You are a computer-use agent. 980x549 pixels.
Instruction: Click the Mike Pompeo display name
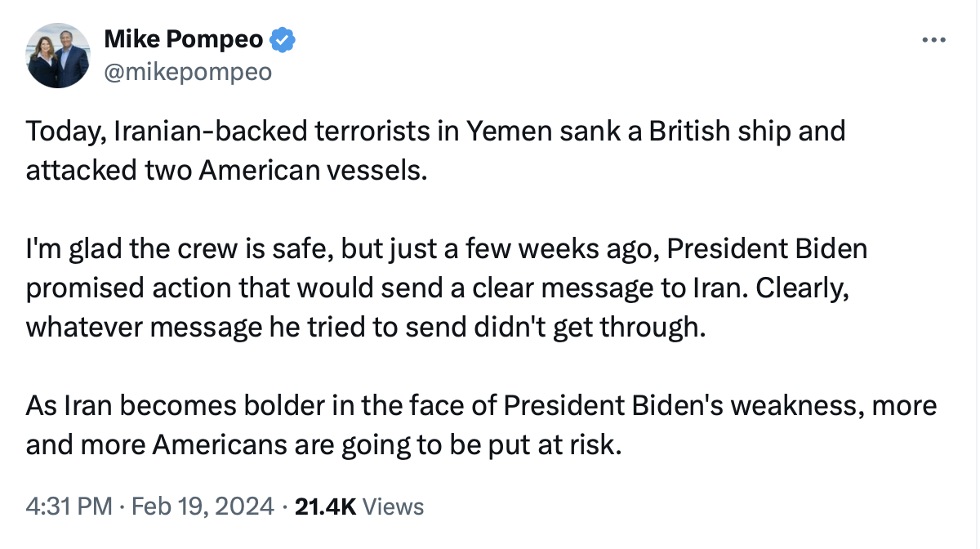point(184,39)
